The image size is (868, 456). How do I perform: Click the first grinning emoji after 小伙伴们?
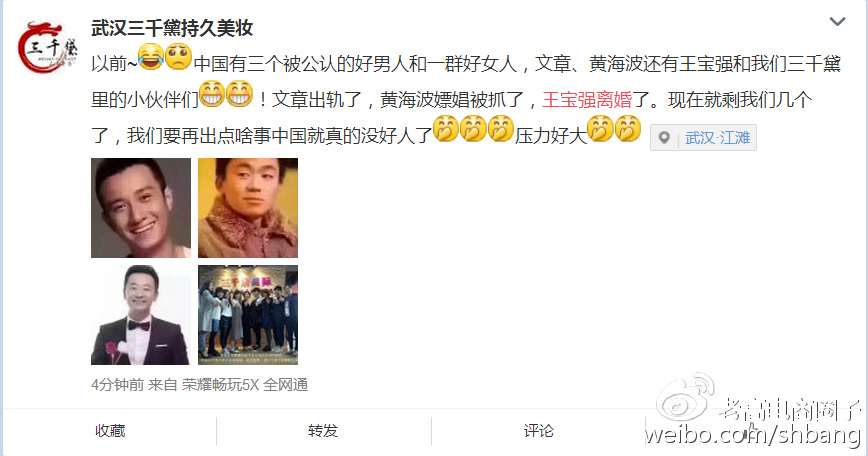212,93
